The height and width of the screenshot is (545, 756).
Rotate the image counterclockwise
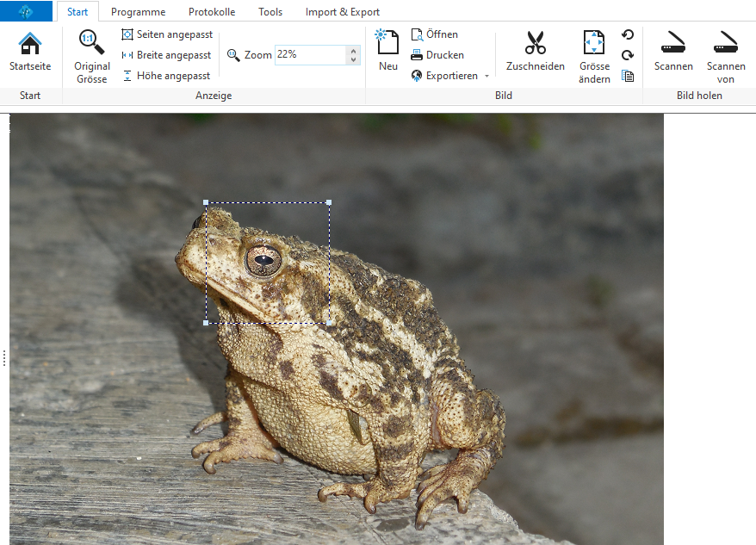click(x=628, y=35)
